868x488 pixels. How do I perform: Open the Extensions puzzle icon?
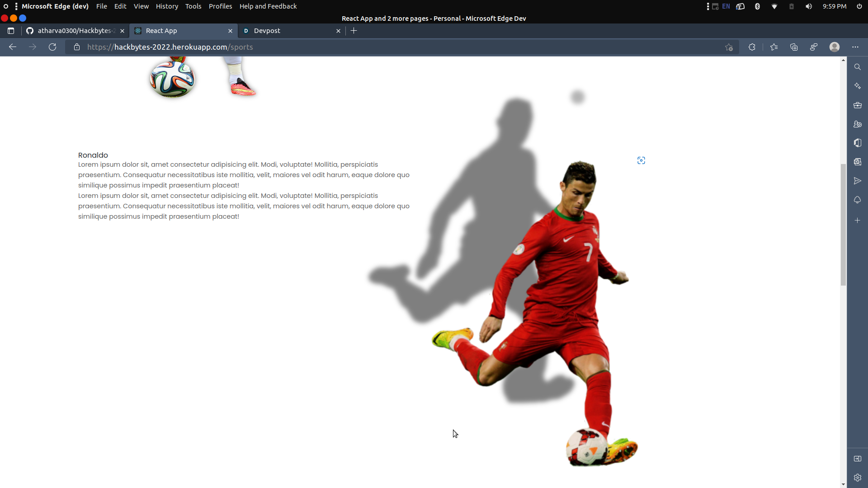coord(752,47)
